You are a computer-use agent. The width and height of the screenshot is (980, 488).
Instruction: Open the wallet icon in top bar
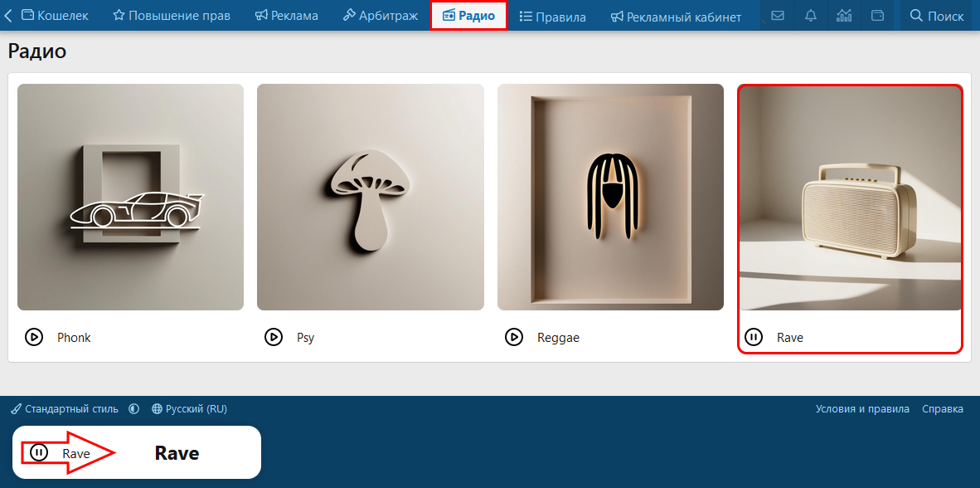coord(877,16)
